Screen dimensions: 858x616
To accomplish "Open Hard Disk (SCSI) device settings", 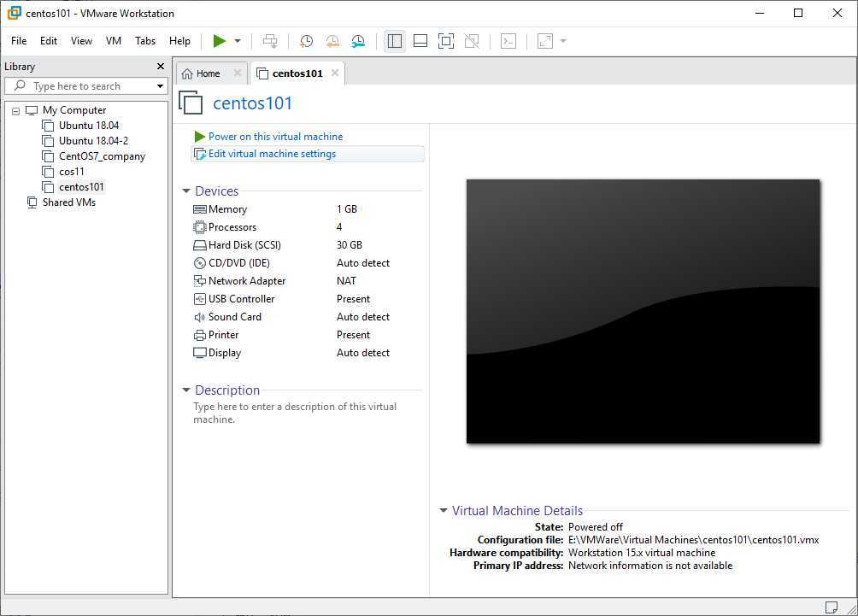I will [x=244, y=245].
